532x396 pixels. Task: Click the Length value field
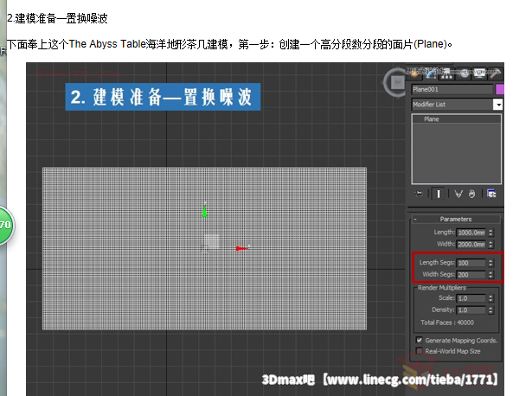tap(471, 233)
